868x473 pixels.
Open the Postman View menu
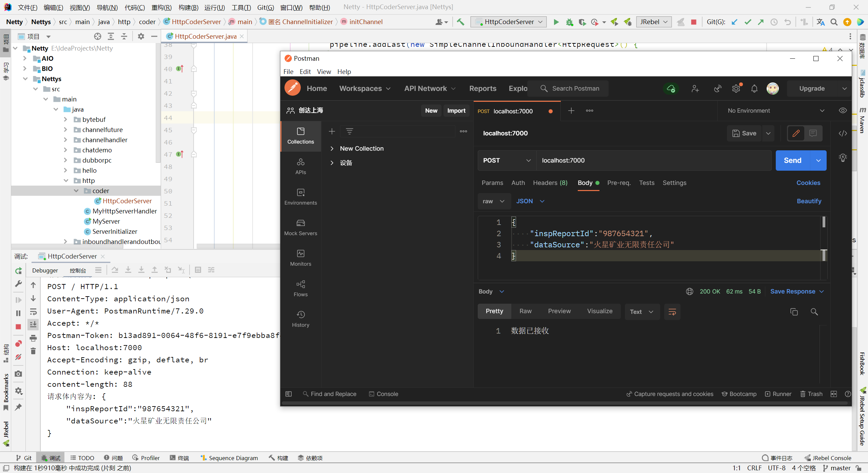click(x=324, y=72)
